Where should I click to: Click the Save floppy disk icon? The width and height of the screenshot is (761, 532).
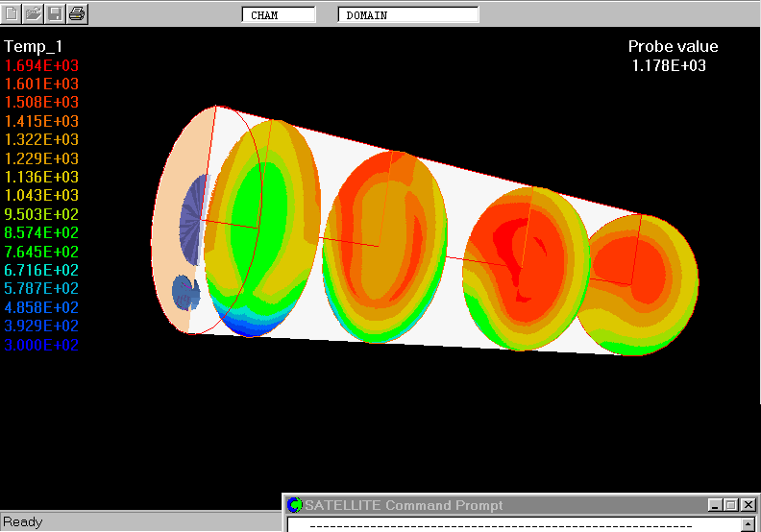coord(55,13)
